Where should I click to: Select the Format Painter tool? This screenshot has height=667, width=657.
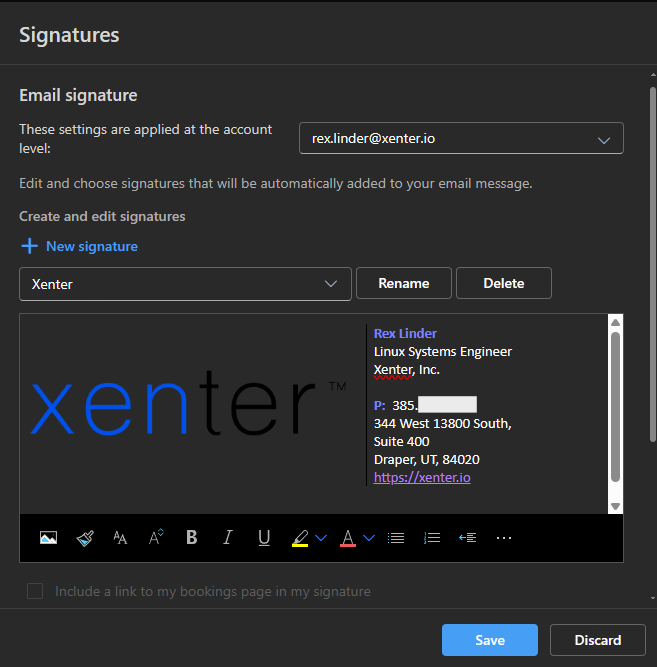pyautogui.click(x=84, y=538)
